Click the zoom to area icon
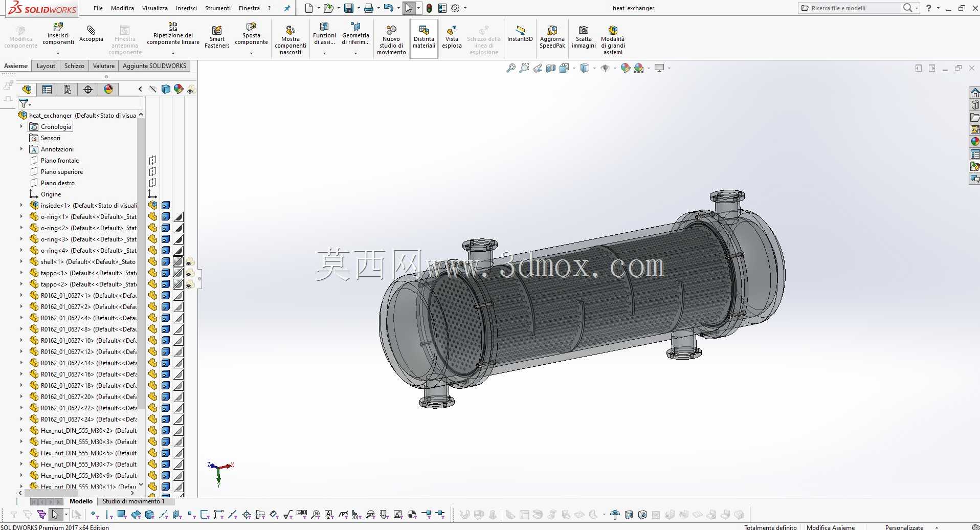980x530 pixels. tap(524, 68)
